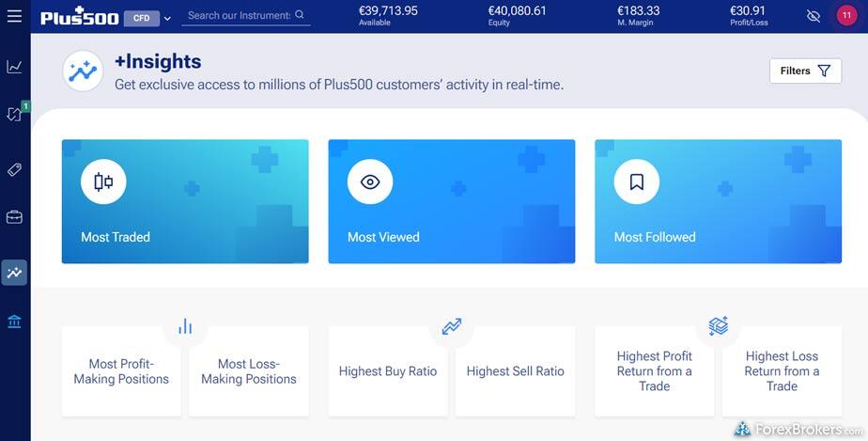Image resolution: width=868 pixels, height=441 pixels.
Task: Select the +Insights sidebar icon
Action: click(14, 273)
